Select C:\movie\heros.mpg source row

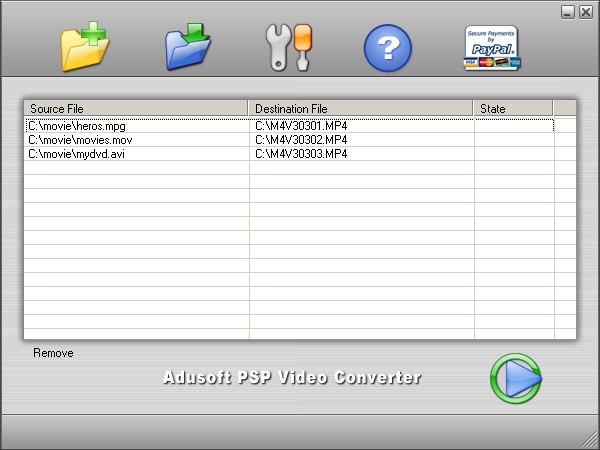click(137, 126)
